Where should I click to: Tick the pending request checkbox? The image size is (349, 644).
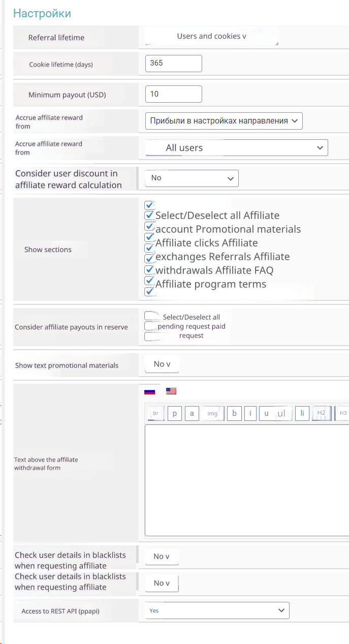(x=149, y=326)
